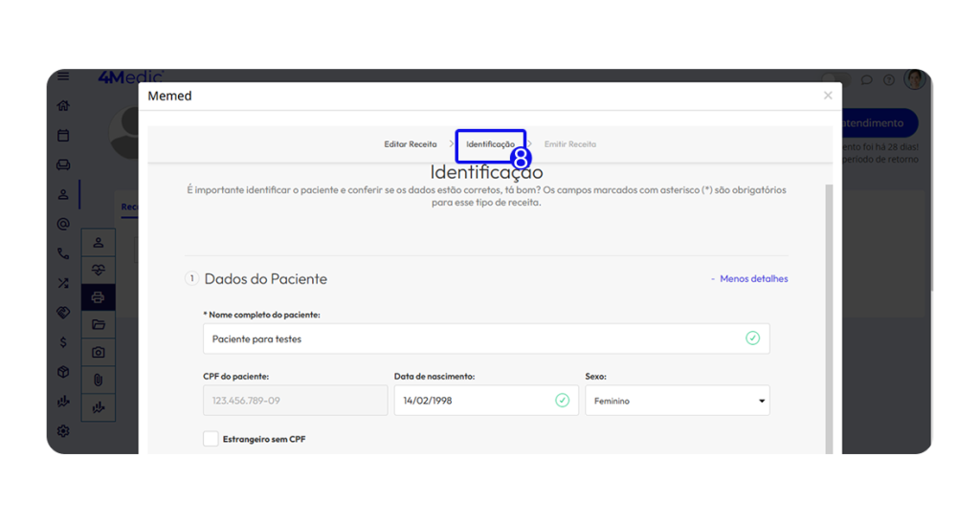Open the settings gear in the sidebar
The image size is (980, 524).
(x=63, y=431)
